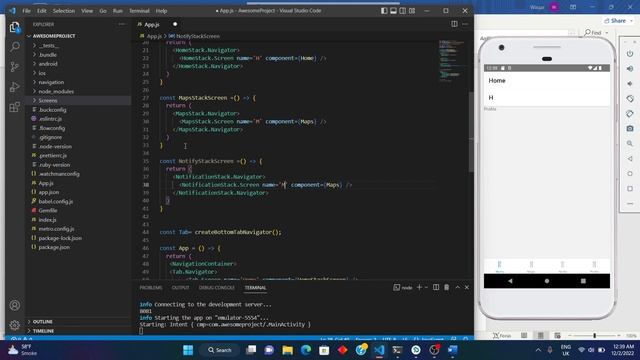Screen dimensions: 640x360
Task: Expand the navigation folder
Action: tap(51, 82)
